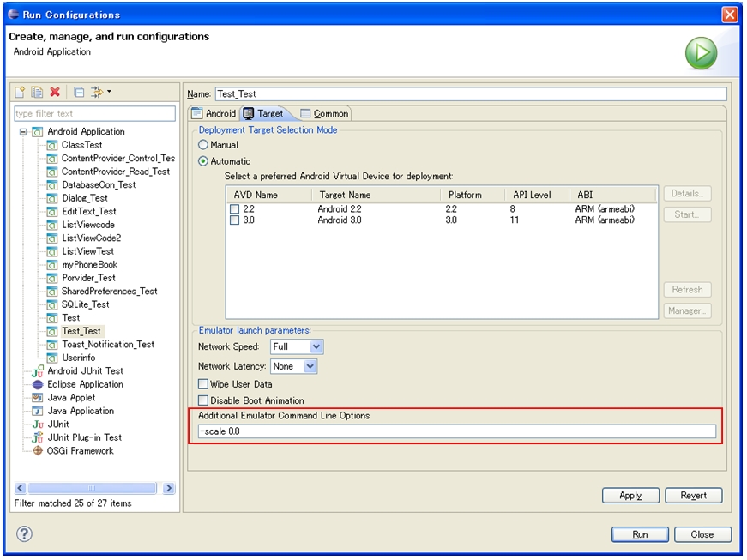Screen dimensions: 747x560
Task: Click the duplicate configuration icon
Action: tap(37, 92)
